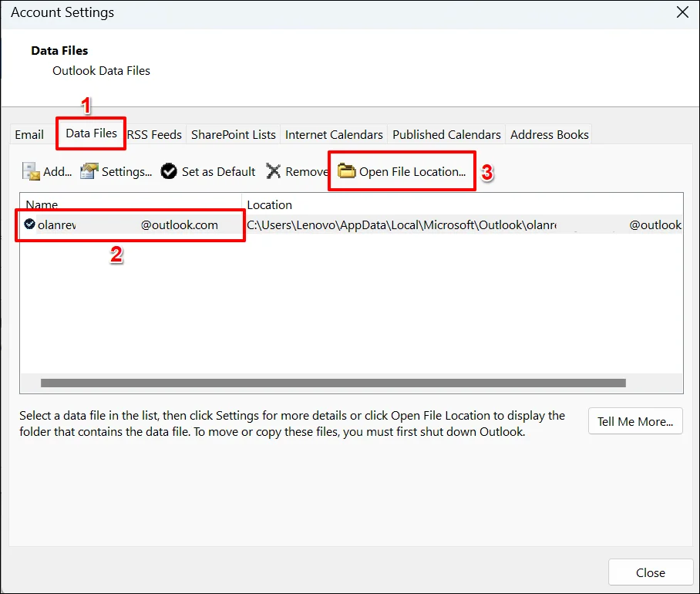Click the Settings... label in toolbar
This screenshot has width=700, height=594.
pyautogui.click(x=126, y=172)
